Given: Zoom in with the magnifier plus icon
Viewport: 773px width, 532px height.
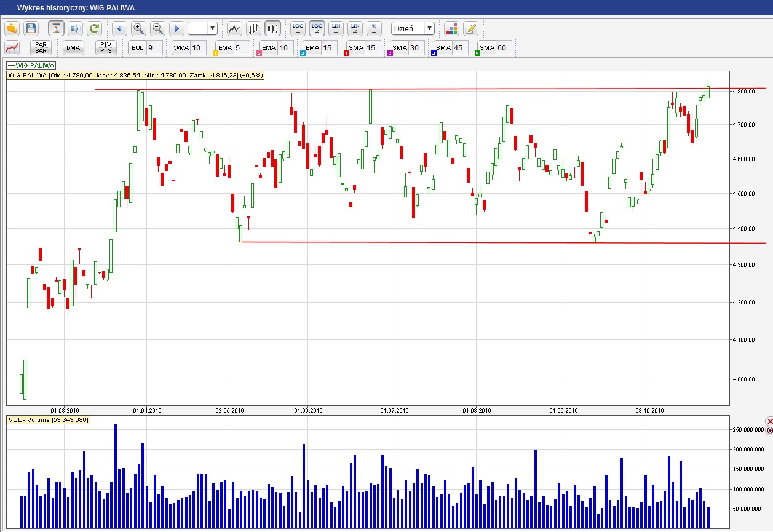Looking at the screenshot, I should coord(138,28).
